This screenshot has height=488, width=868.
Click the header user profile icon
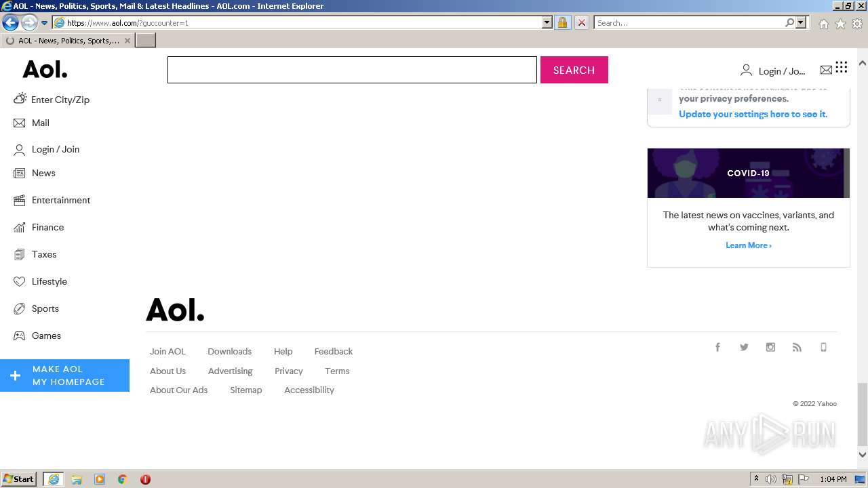[746, 70]
